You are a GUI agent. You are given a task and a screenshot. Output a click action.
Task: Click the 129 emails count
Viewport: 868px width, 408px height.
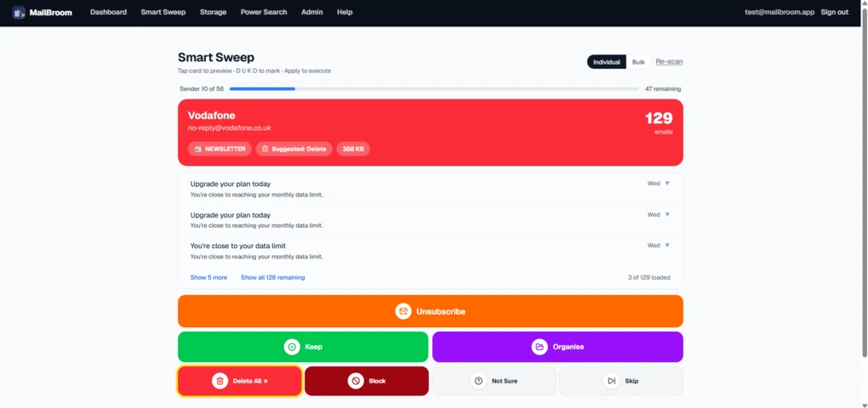659,122
